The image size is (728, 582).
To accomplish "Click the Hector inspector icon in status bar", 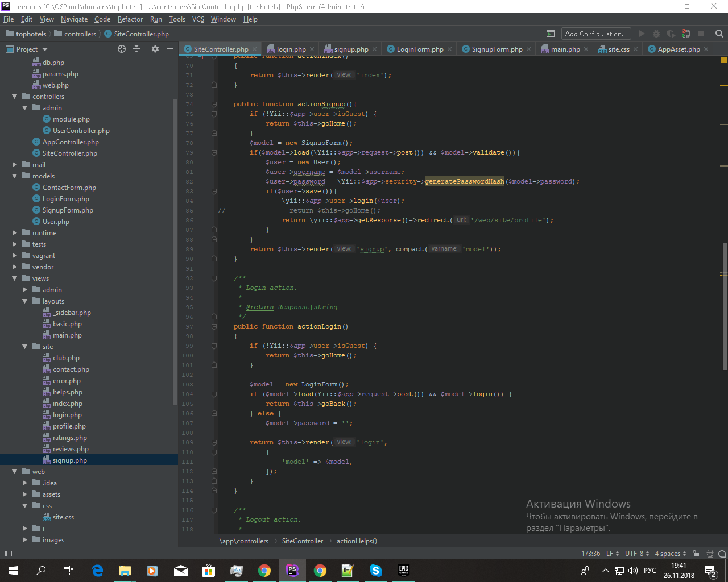I will pos(710,554).
